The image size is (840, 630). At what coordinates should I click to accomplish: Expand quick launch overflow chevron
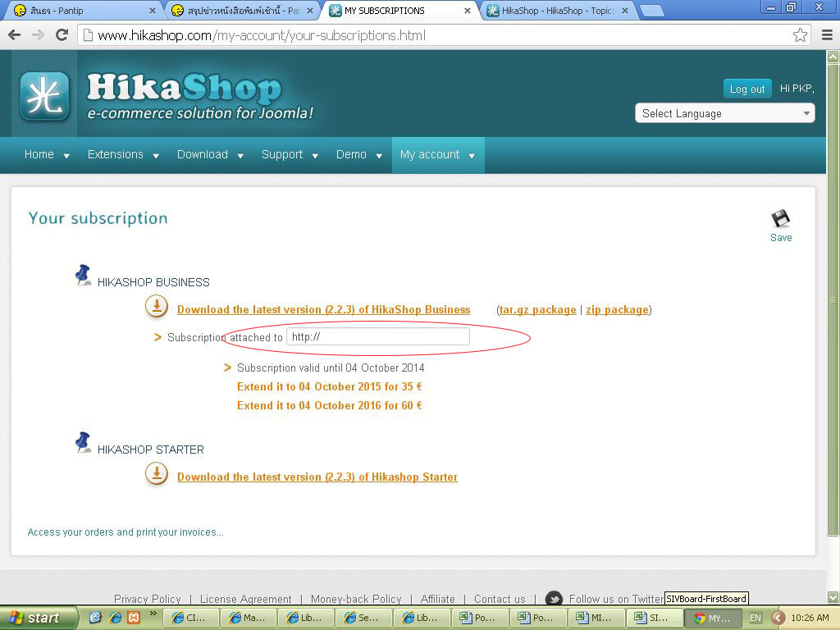[153, 614]
